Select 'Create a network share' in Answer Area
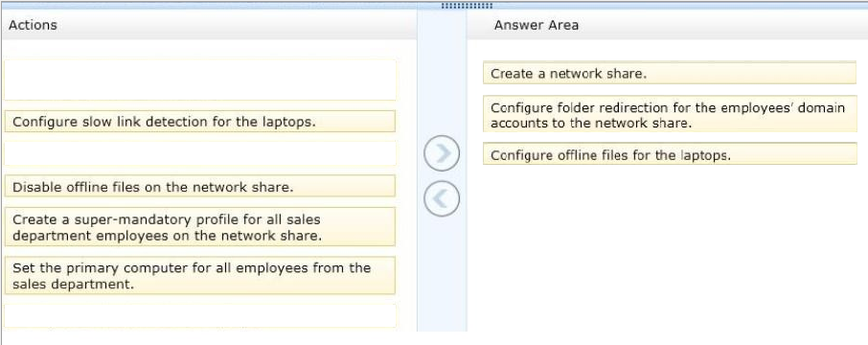 670,73
